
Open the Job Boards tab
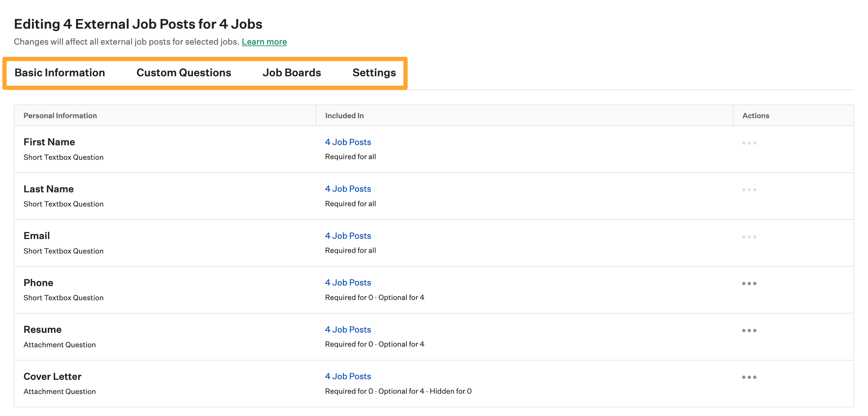coord(292,73)
